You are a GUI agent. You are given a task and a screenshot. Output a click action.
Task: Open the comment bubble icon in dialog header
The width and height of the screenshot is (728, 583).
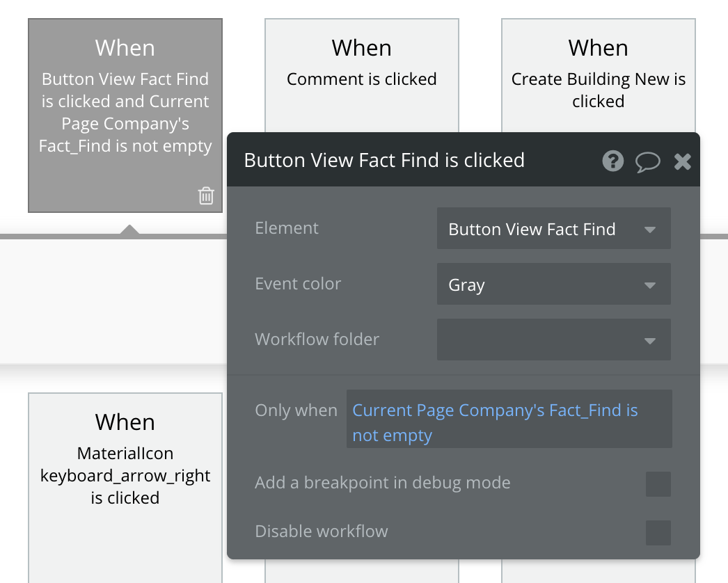coord(648,161)
